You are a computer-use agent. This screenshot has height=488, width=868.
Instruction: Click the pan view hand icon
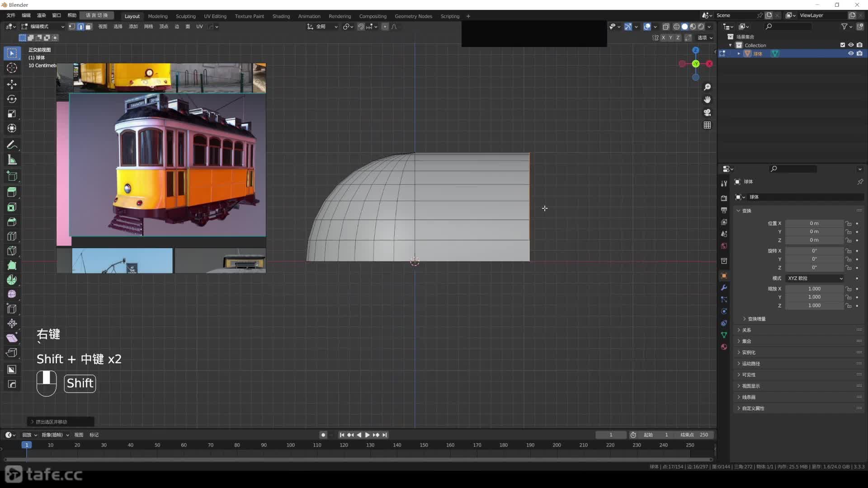coord(708,99)
